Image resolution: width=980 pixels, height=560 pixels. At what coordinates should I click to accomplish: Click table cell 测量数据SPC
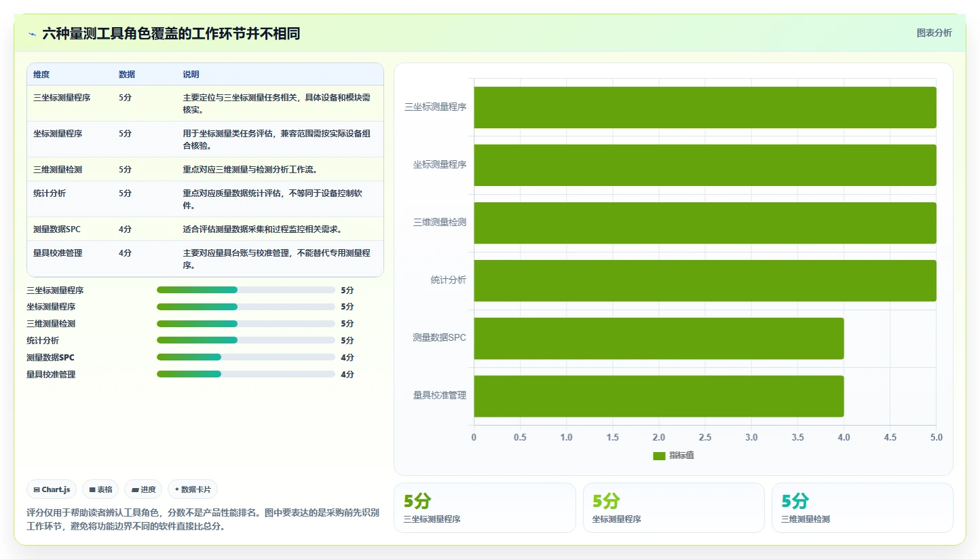pos(57,229)
